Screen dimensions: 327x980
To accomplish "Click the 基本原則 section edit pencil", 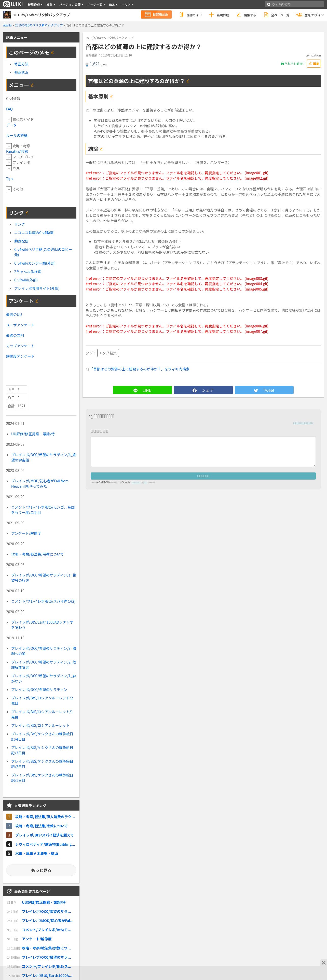I will pos(112,97).
